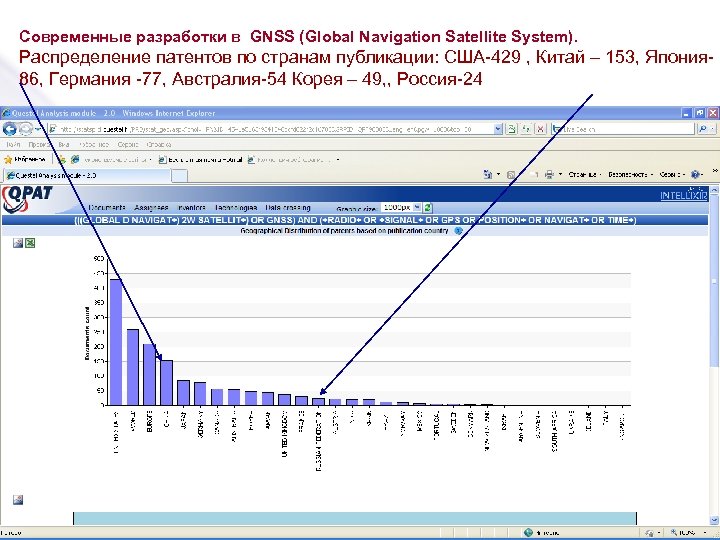Switch to the Documents tab
The width and height of the screenshot is (720, 540).
pyautogui.click(x=107, y=208)
